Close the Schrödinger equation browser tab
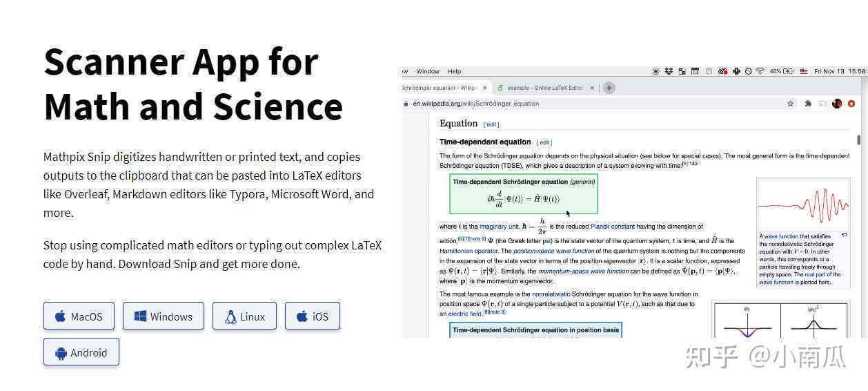Image resolution: width=868 pixels, height=391 pixels. 485,88
